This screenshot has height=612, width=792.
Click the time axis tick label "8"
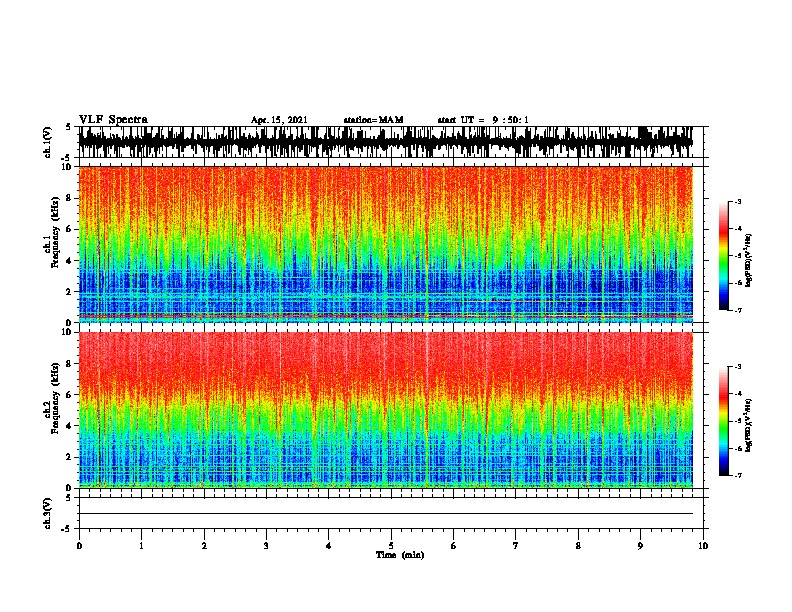coord(578,546)
